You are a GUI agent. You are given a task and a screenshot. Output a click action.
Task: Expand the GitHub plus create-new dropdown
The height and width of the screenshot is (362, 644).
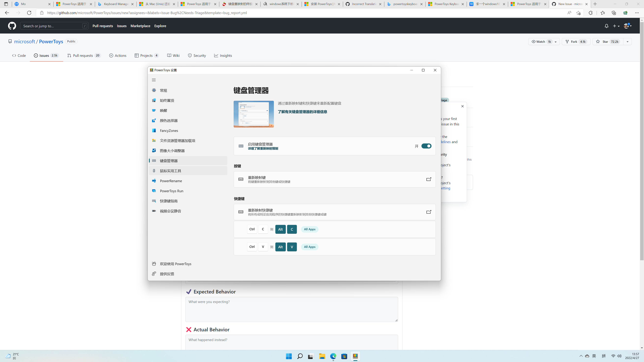(x=616, y=26)
